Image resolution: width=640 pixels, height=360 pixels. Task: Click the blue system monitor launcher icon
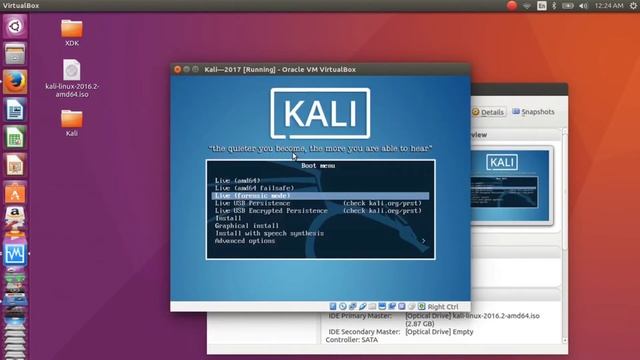pyautogui.click(x=15, y=254)
